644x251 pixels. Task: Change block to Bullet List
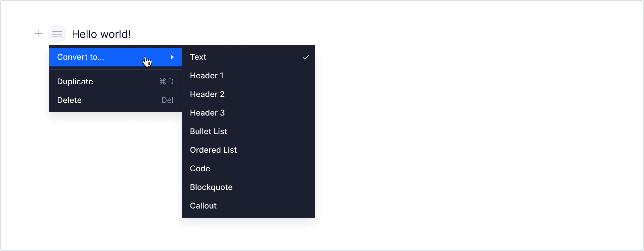click(208, 131)
